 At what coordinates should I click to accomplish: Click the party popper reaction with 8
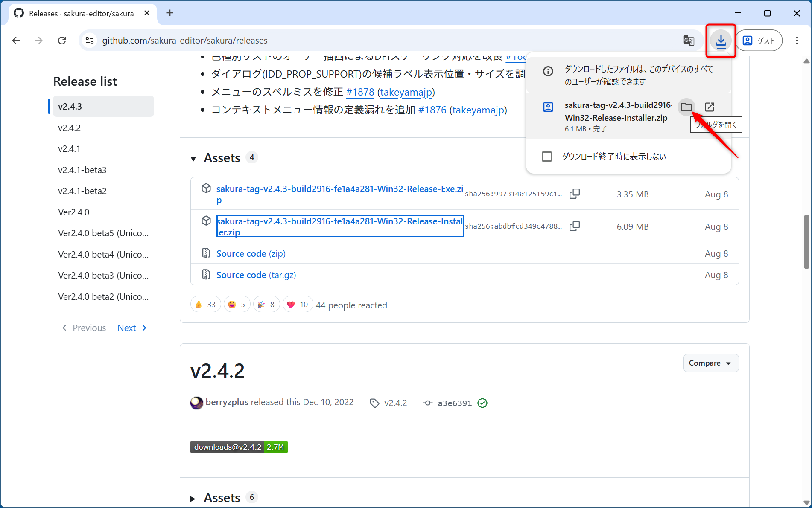[266, 305]
